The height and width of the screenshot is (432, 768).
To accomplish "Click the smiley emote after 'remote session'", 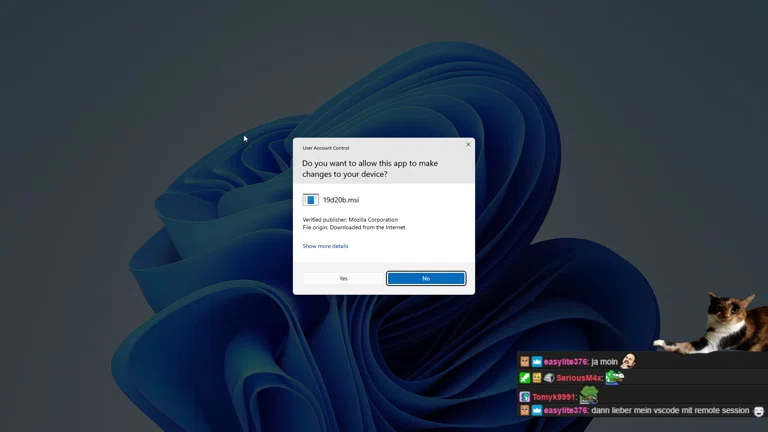I will [x=759, y=411].
